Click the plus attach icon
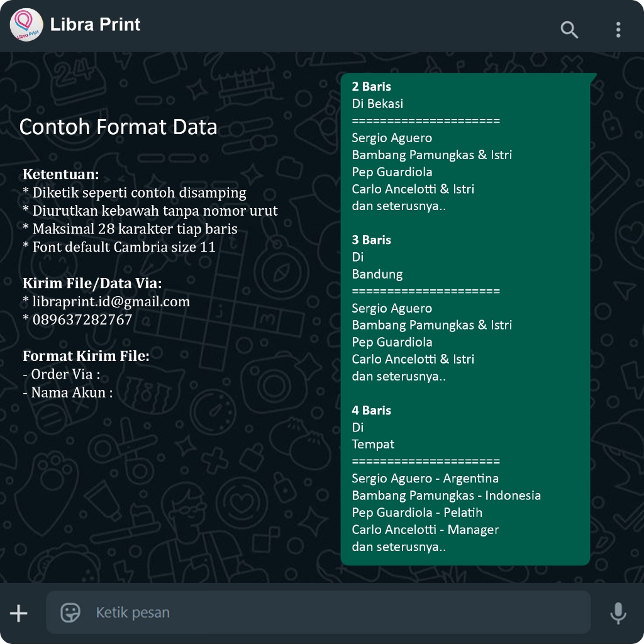 pyautogui.click(x=19, y=613)
